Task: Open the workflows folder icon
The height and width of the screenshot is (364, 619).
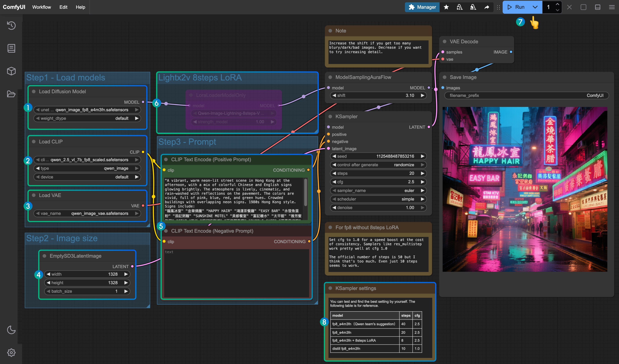Action: tap(11, 94)
